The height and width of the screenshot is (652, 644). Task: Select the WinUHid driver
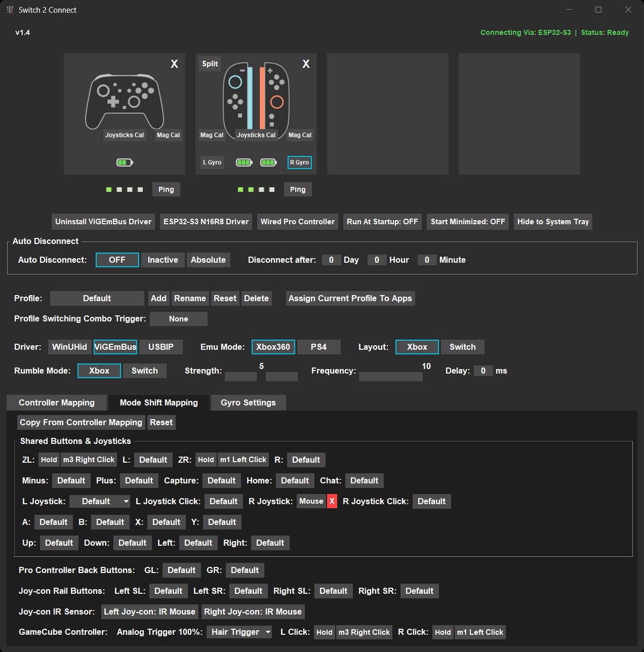[70, 347]
